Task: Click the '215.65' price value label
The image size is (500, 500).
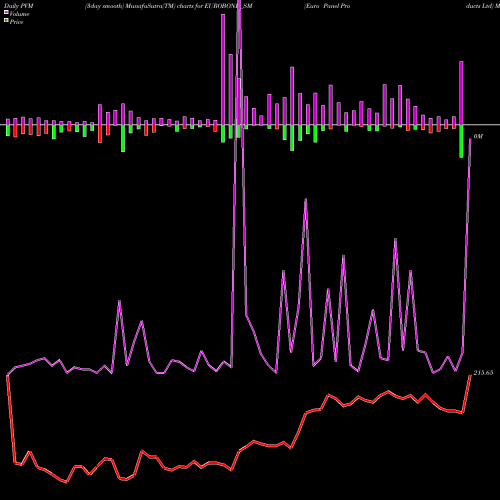Action: (483, 373)
